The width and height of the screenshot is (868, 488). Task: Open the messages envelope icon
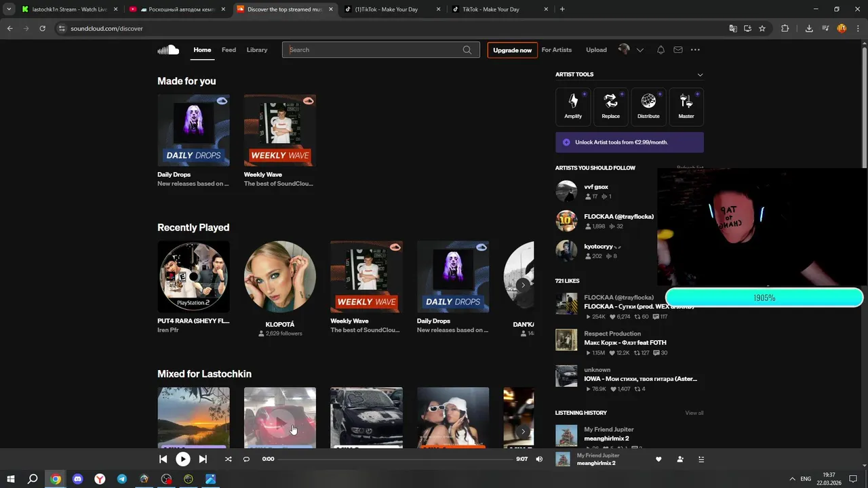(x=678, y=49)
